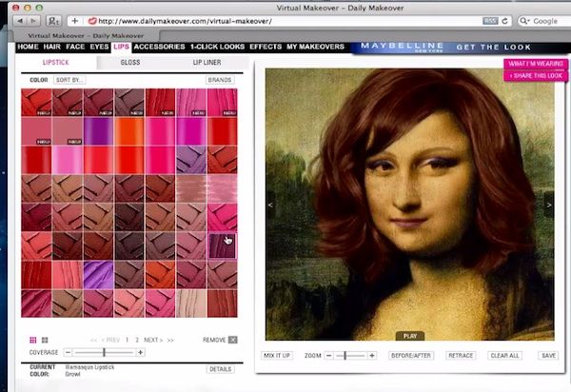
Task: Go to page 2 of lipstick colors
Action: click(x=137, y=340)
